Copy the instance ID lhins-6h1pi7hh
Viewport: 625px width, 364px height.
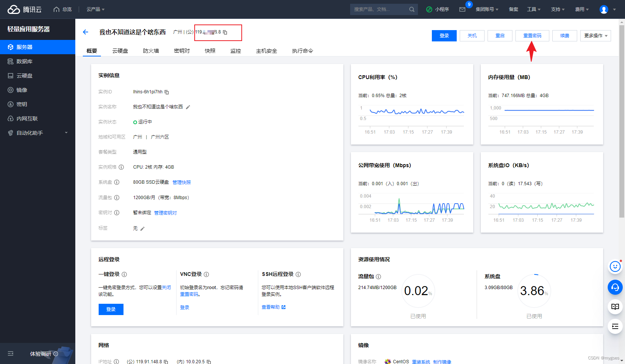[167, 92]
